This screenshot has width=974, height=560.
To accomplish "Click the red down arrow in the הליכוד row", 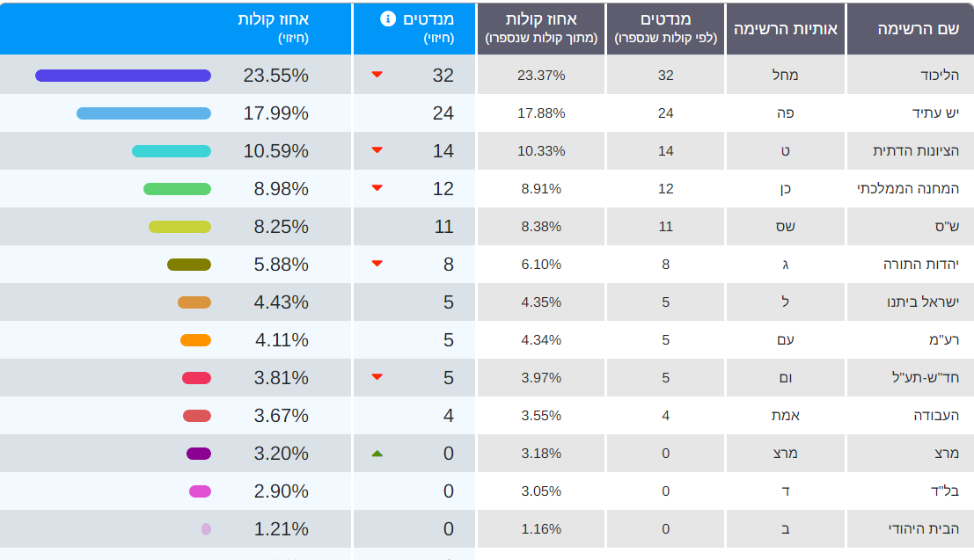I will click(x=377, y=75).
